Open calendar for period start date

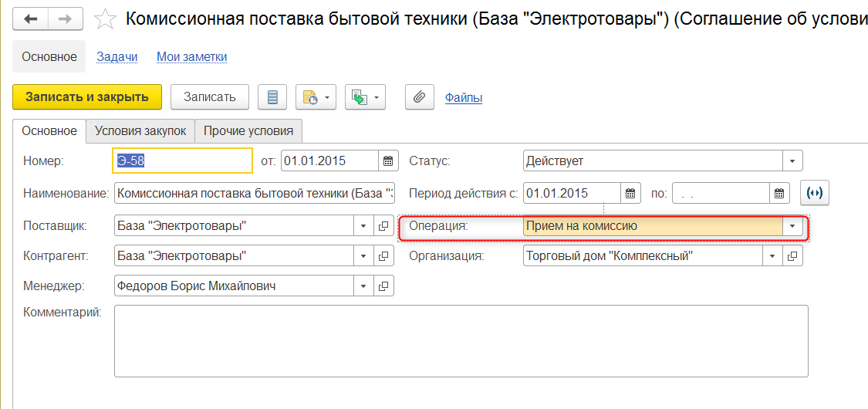pos(631,193)
